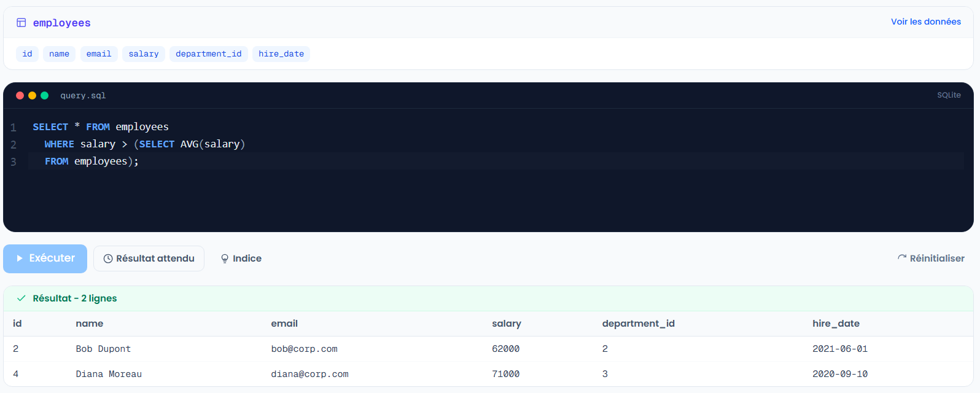The height and width of the screenshot is (393, 980).
Task: Click the table icon beside employees
Action: (x=21, y=23)
